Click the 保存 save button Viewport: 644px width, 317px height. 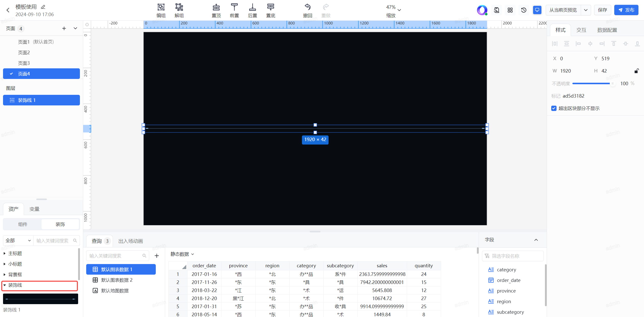(602, 10)
